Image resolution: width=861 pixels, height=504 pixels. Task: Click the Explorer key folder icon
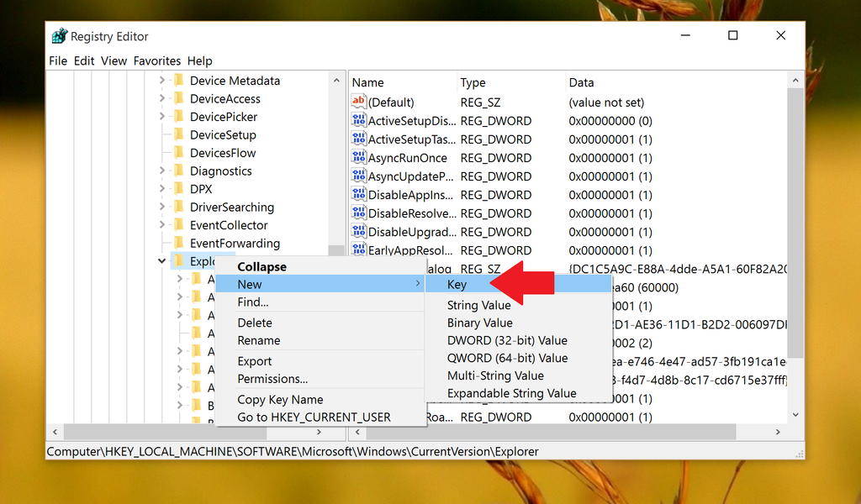click(179, 261)
